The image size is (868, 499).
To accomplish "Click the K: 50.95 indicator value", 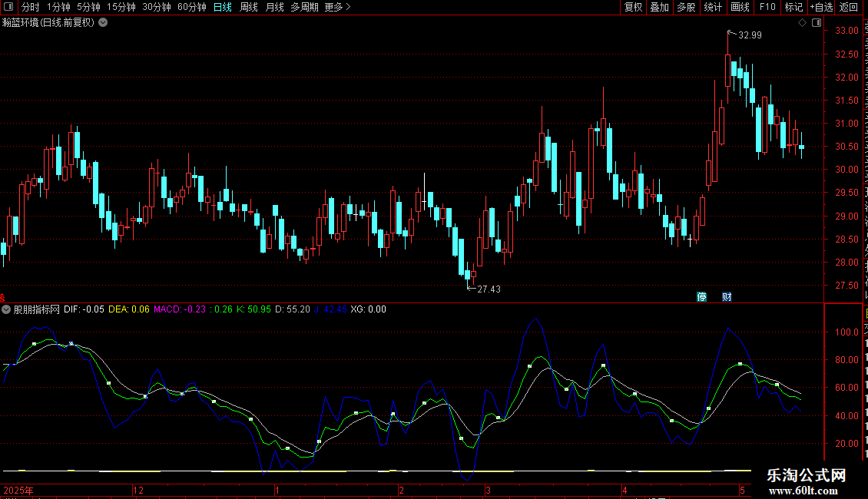I will 254,309.
